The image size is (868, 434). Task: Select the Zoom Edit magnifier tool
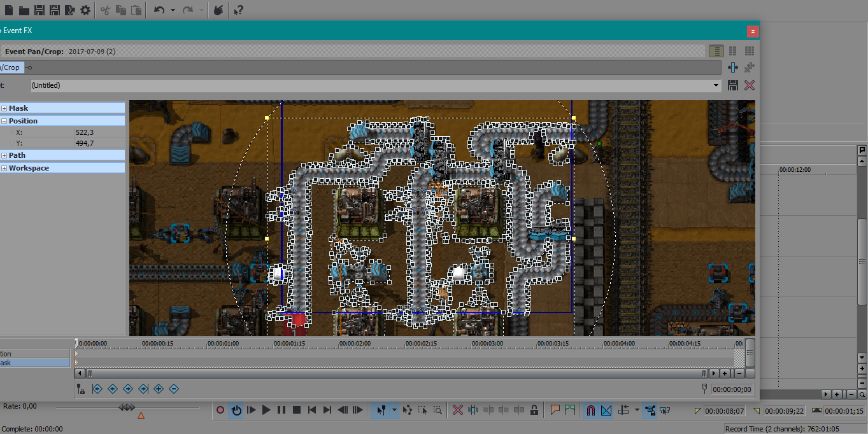438,410
